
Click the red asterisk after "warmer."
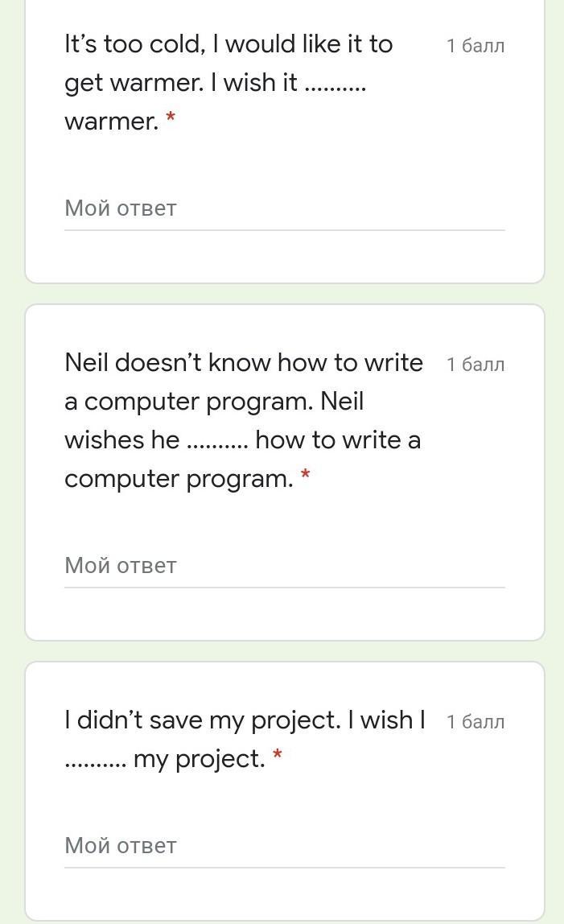pos(171,120)
